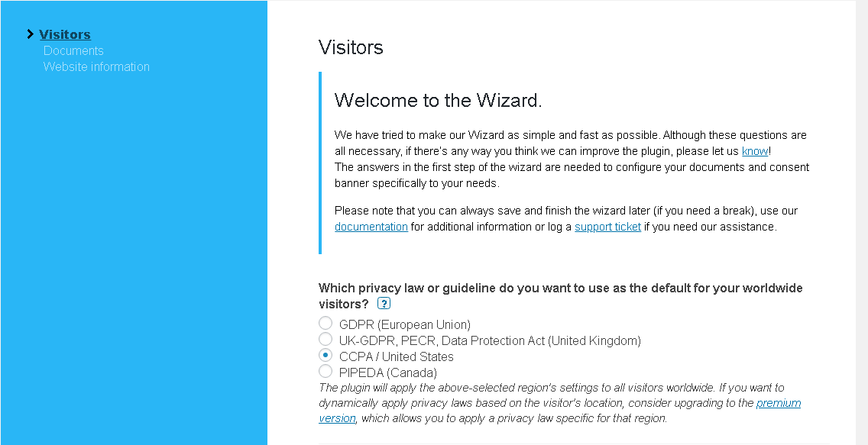
Task: Pick the PIPEDA (Canada) radio option
Action: (325, 371)
